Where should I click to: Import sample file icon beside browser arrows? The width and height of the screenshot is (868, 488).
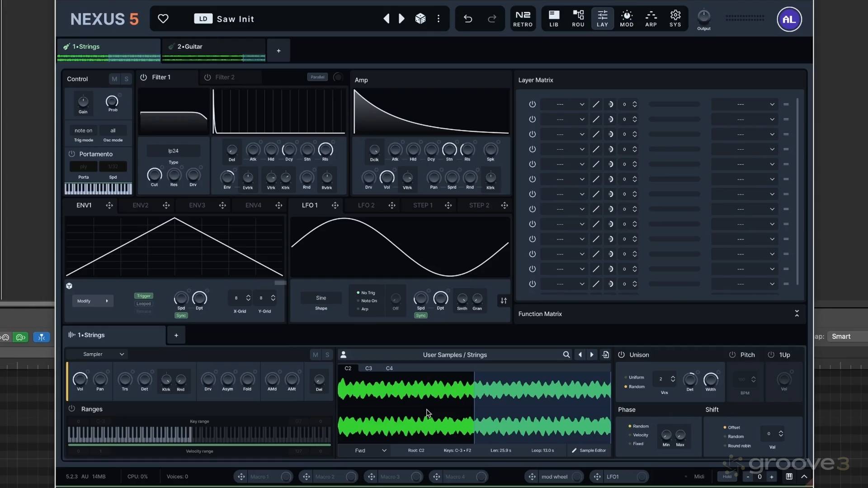coord(605,355)
